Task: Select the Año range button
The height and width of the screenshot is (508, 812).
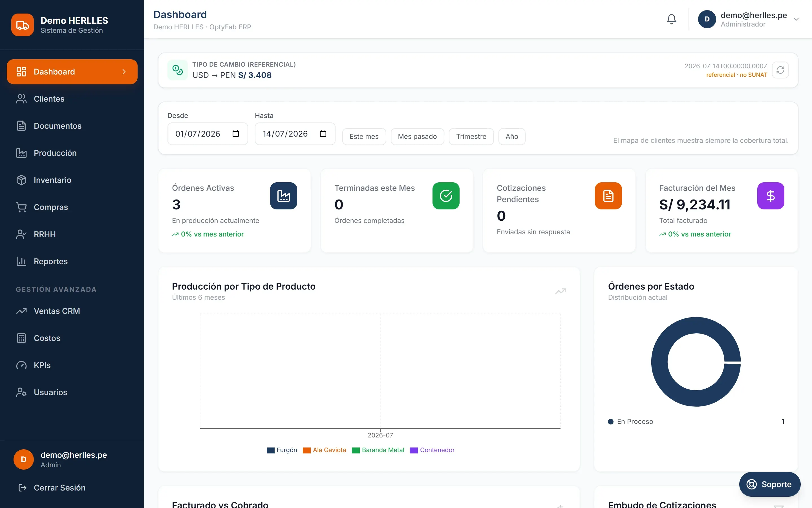Action: [x=512, y=136]
